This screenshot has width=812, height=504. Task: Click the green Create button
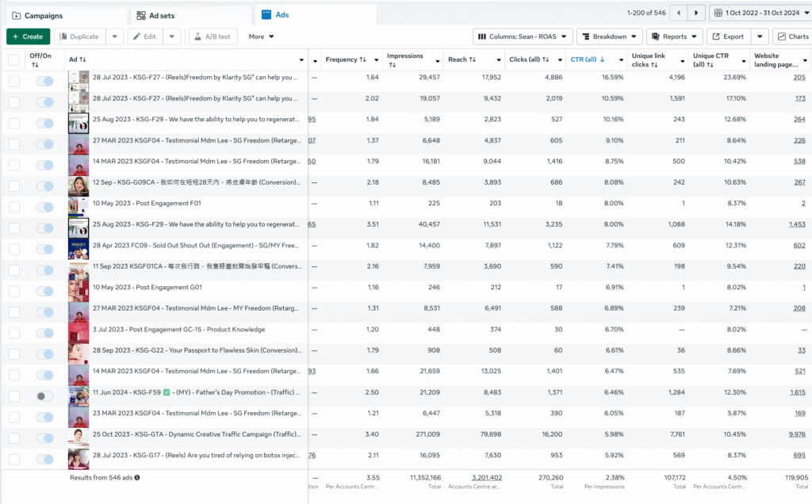28,36
